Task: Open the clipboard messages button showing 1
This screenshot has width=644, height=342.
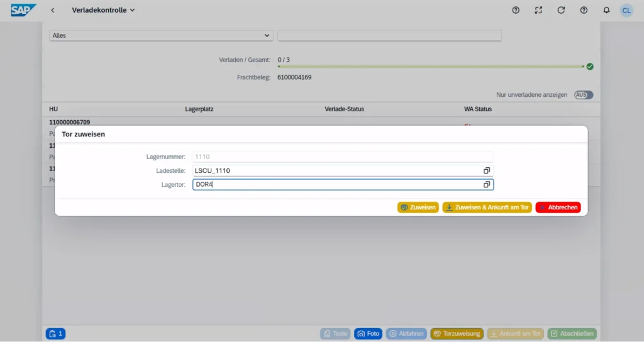Action: (x=55, y=334)
